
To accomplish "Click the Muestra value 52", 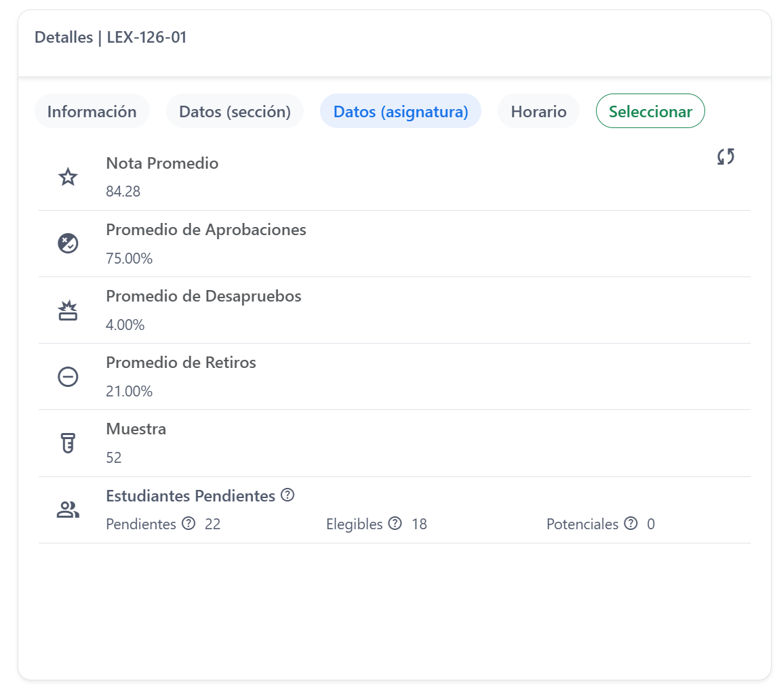I will point(113,457).
